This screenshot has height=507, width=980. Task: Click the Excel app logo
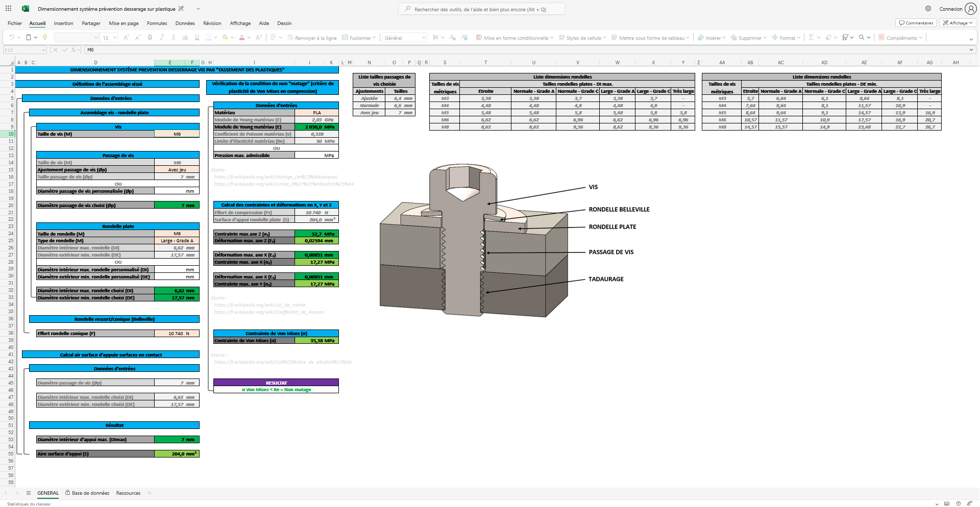[x=26, y=9]
